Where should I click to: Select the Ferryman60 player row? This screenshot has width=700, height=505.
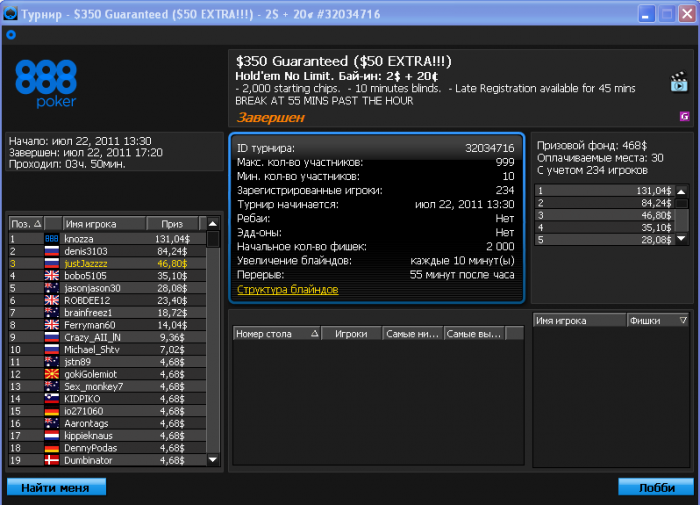click(107, 325)
